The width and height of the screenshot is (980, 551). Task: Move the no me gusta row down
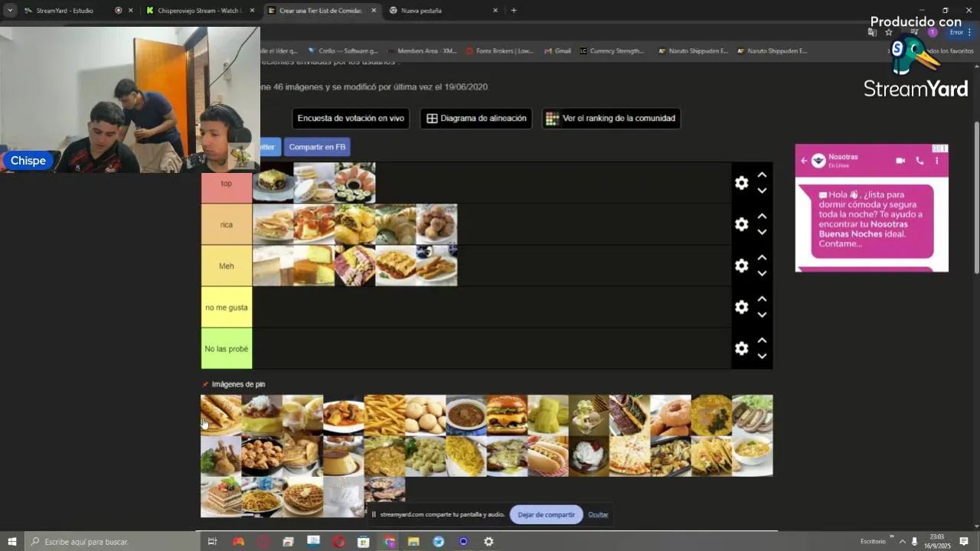762,315
